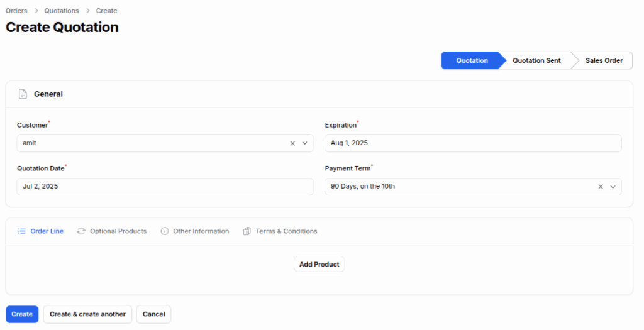Open the Terms & Conditions tab
644x330 pixels.
(280, 231)
